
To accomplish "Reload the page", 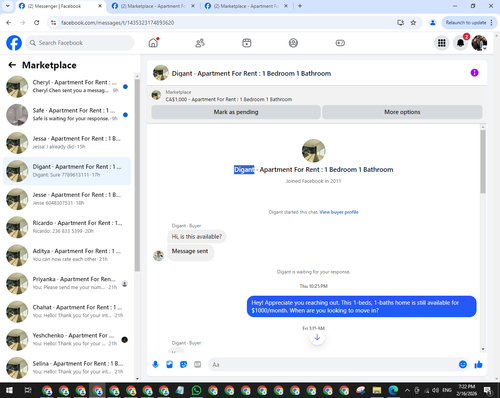I will coord(37,23).
